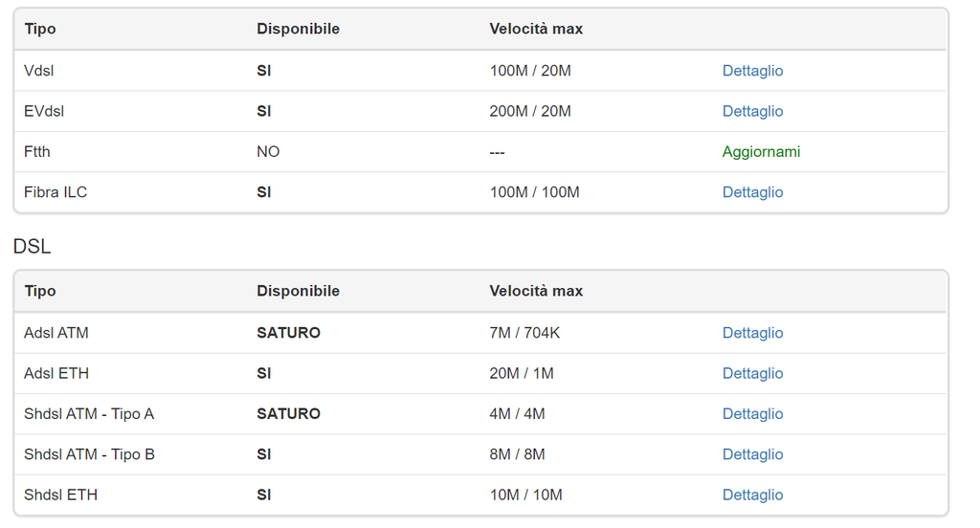Select the 7M / 704K speed cell

[524, 333]
